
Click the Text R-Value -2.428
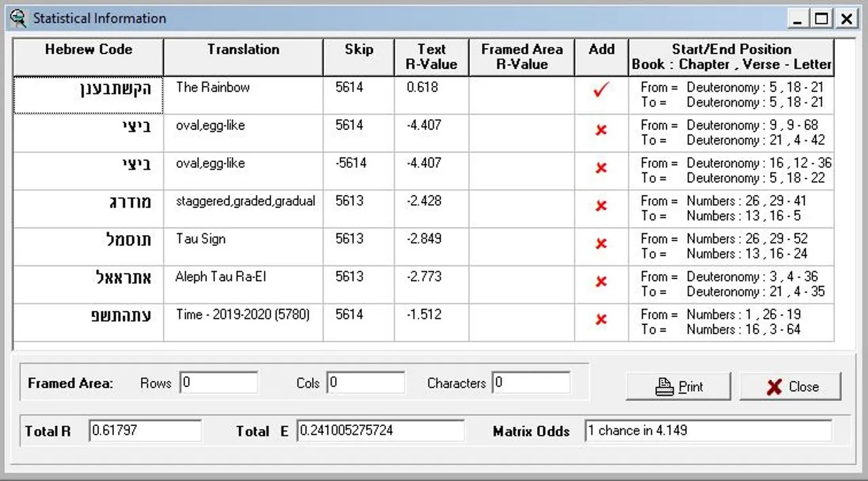(424, 201)
